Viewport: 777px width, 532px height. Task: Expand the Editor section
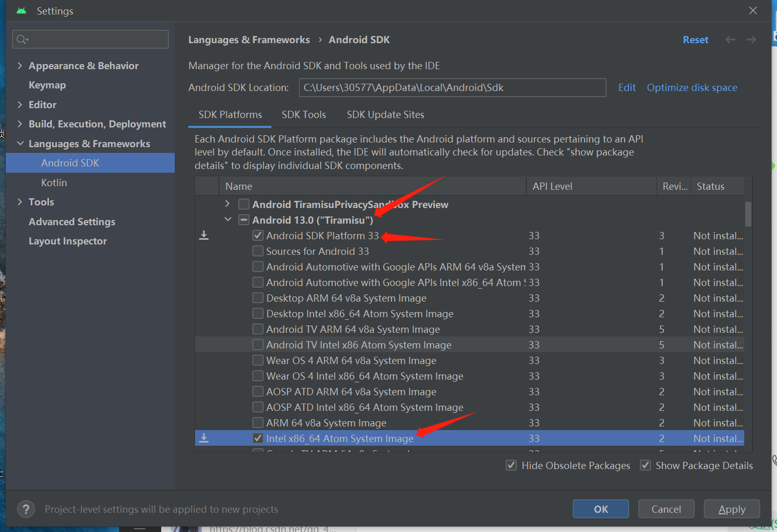point(20,105)
